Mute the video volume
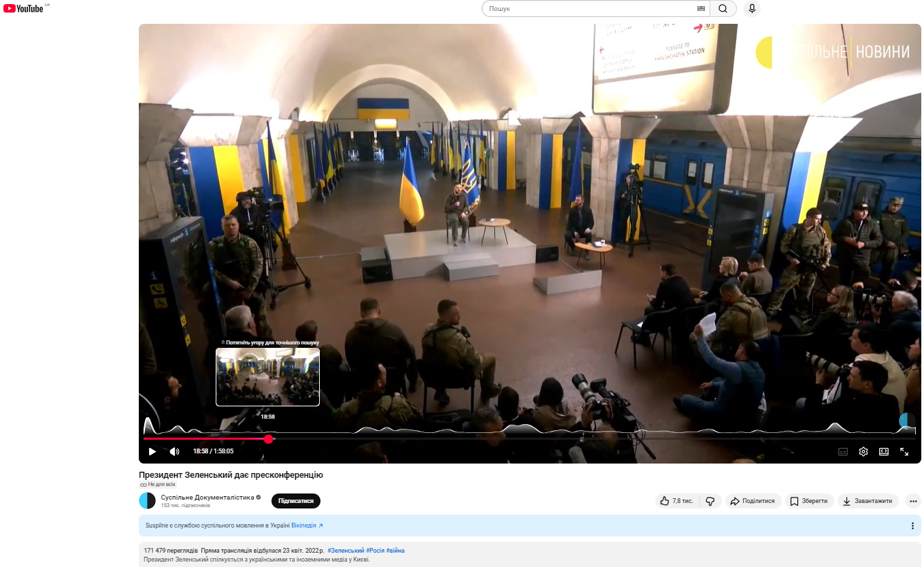Image resolution: width=924 pixels, height=567 pixels. pyautogui.click(x=174, y=451)
